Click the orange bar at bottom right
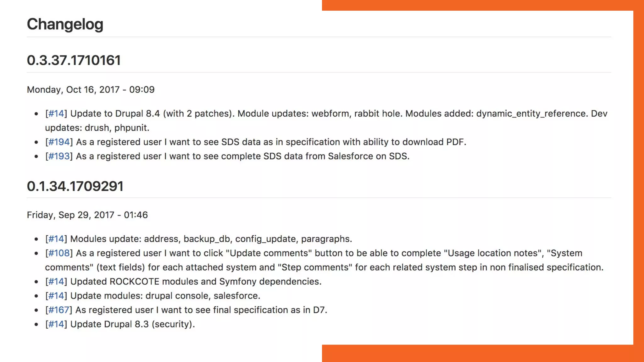The height and width of the screenshot is (362, 644). [481, 353]
